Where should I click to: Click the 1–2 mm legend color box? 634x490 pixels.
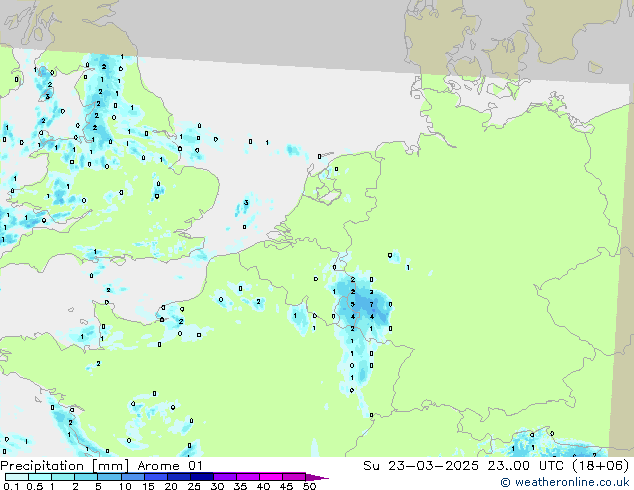pos(63,477)
